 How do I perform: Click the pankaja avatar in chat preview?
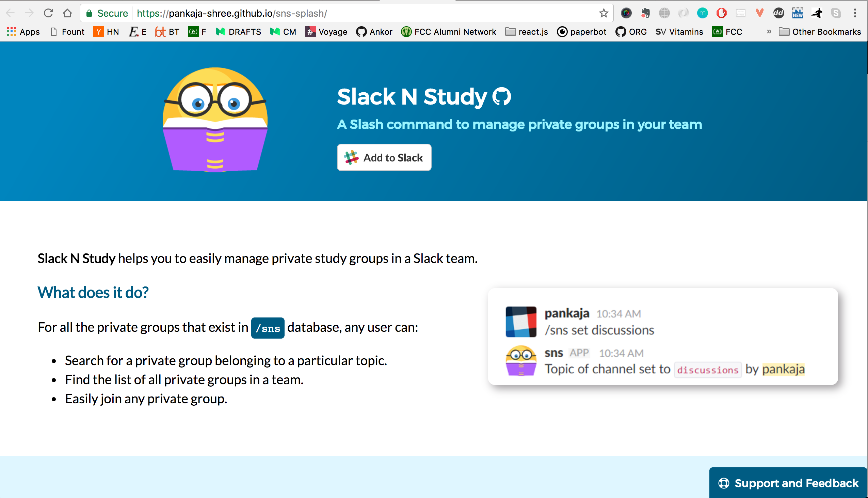(x=521, y=322)
